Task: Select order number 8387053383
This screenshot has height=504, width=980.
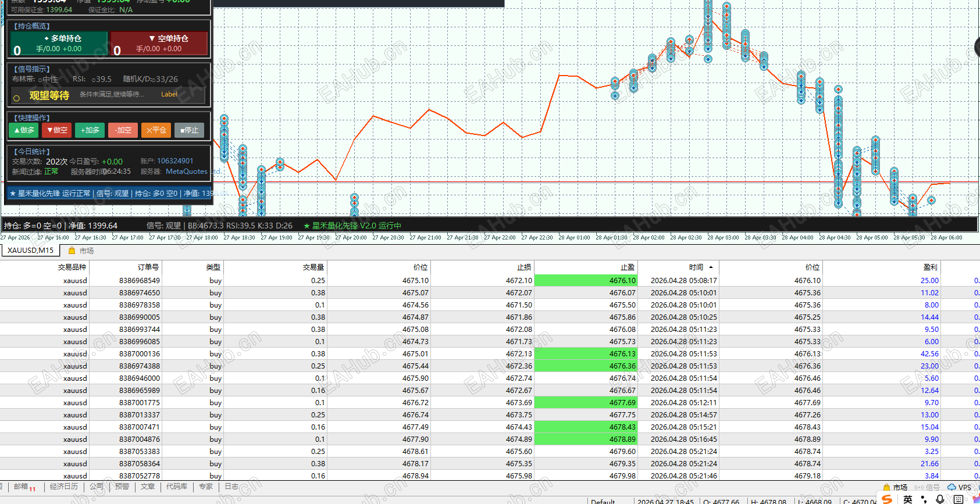Action: tap(140, 452)
